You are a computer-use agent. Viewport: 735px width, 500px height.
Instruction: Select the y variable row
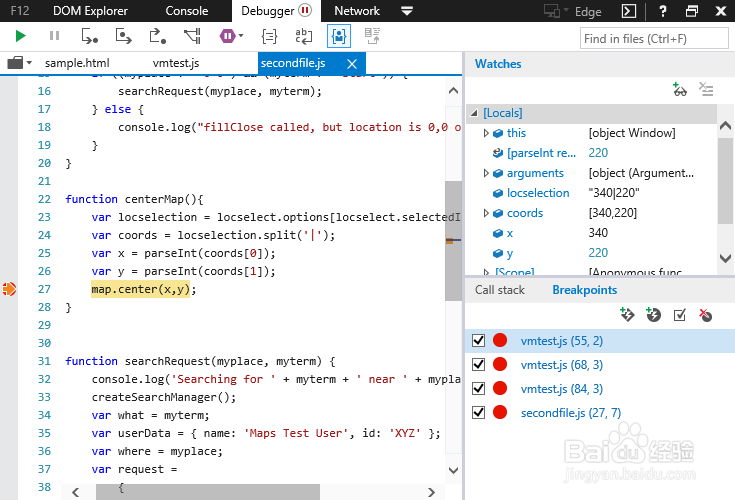click(591, 253)
